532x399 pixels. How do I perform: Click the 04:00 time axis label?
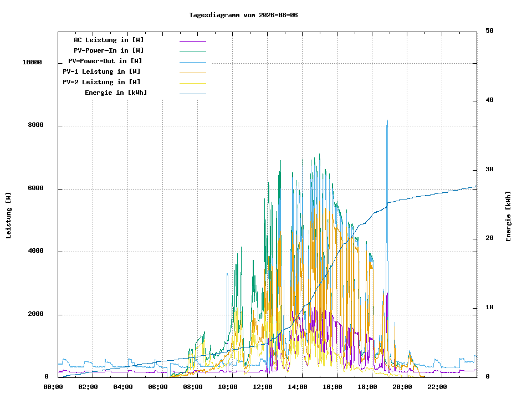123,387
